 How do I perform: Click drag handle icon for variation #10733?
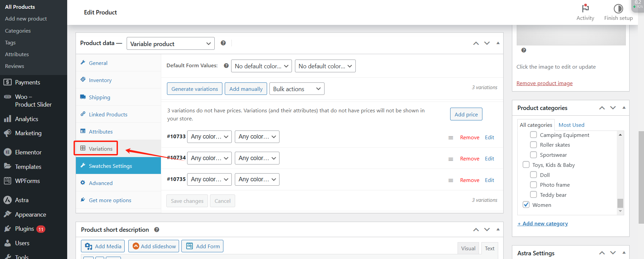click(450, 138)
